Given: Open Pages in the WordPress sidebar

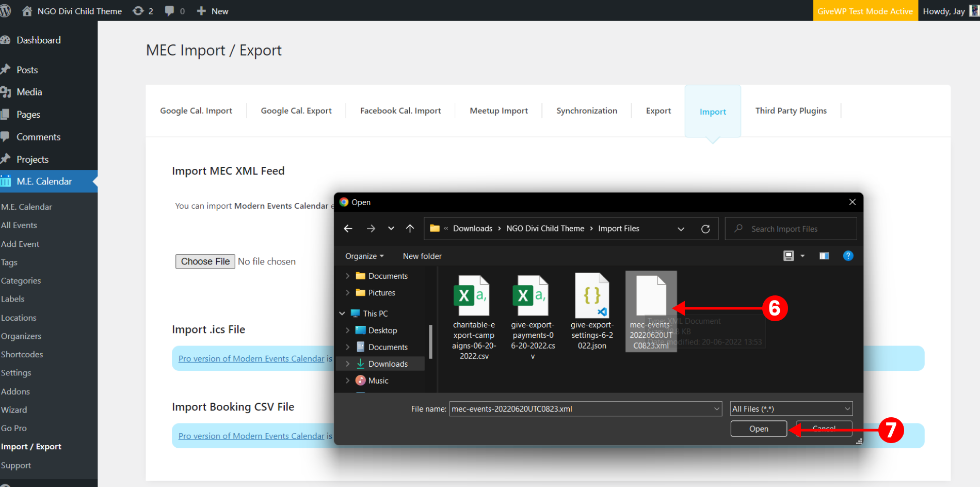Looking at the screenshot, I should tap(28, 115).
